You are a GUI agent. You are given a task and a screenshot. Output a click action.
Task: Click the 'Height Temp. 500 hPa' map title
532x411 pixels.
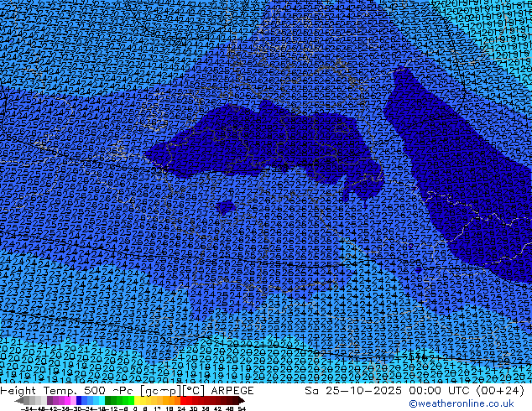66,391
